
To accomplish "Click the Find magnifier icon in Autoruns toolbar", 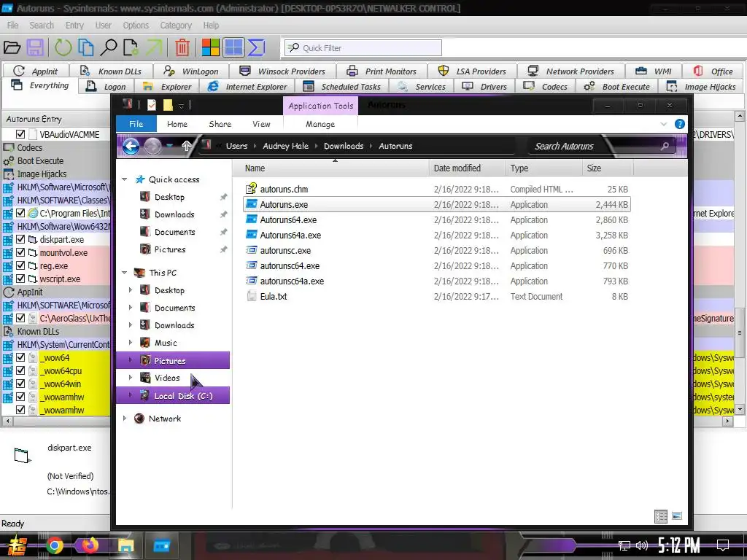I will click(109, 47).
